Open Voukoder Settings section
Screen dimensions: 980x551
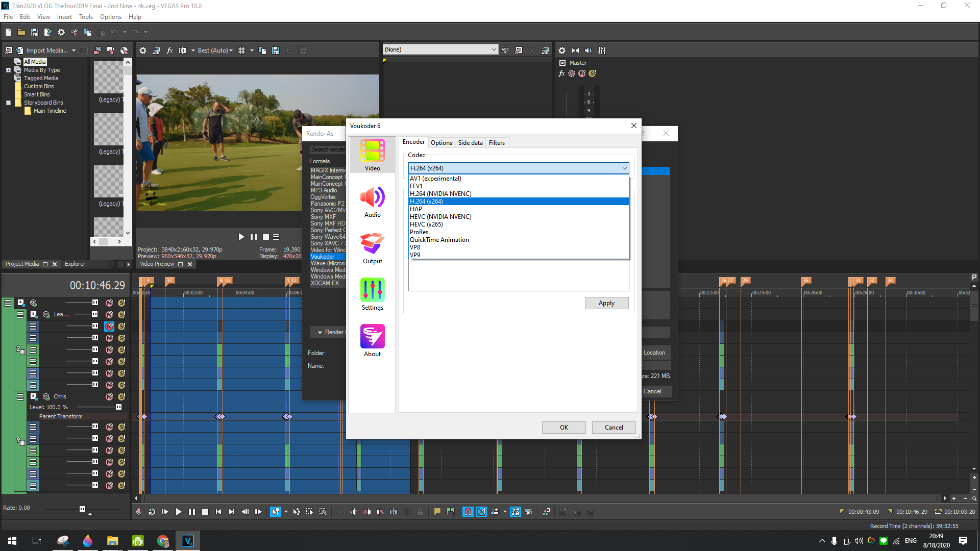coord(372,294)
